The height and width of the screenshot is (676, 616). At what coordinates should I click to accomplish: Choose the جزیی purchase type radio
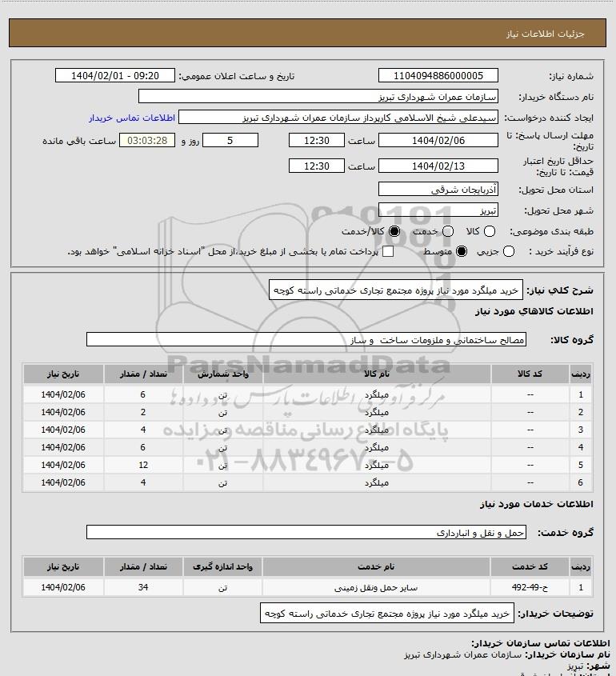coord(509,251)
